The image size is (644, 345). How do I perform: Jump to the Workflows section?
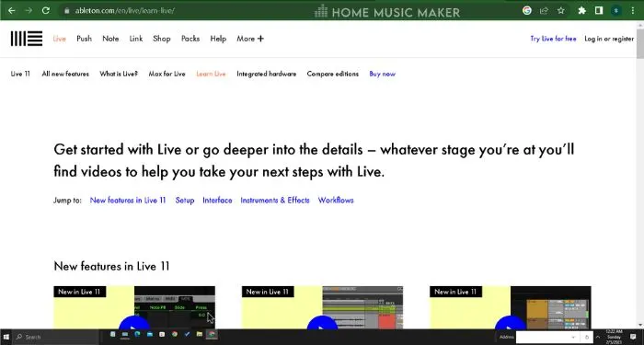pos(336,201)
